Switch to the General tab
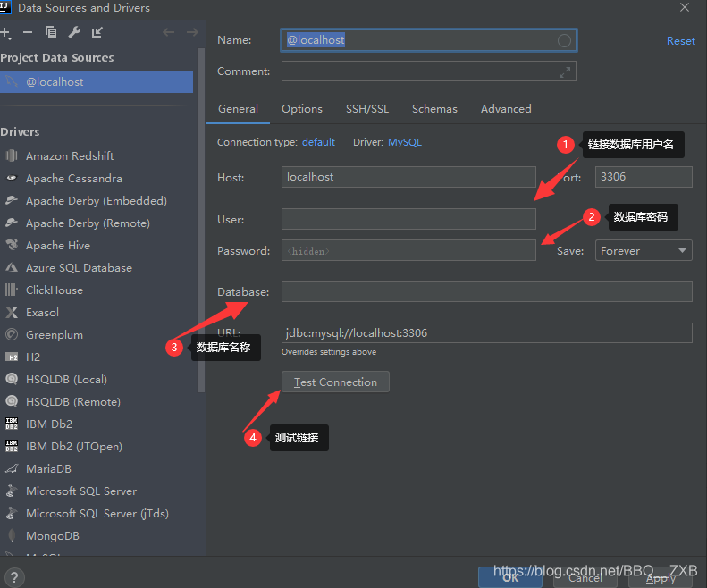Image resolution: width=707 pixels, height=588 pixels. (238, 109)
